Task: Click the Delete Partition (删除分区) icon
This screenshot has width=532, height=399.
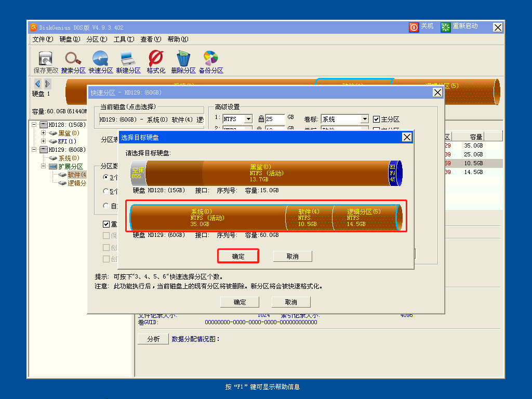Action: (183, 62)
